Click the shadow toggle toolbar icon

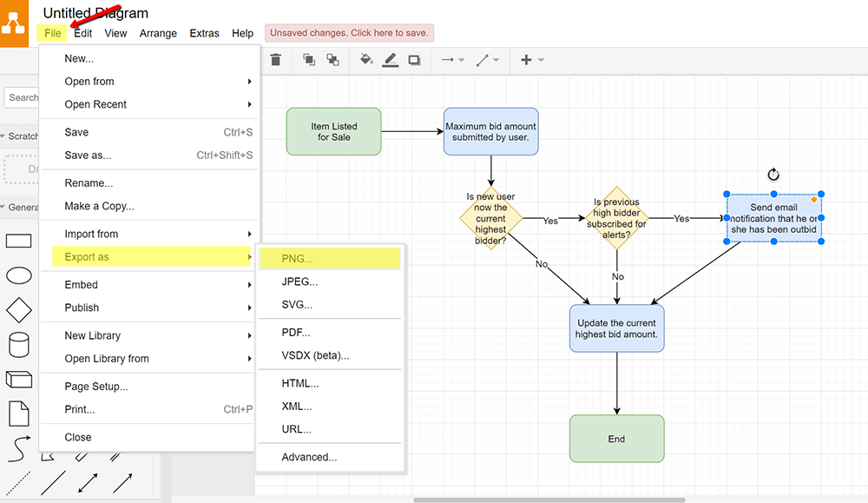(x=414, y=60)
